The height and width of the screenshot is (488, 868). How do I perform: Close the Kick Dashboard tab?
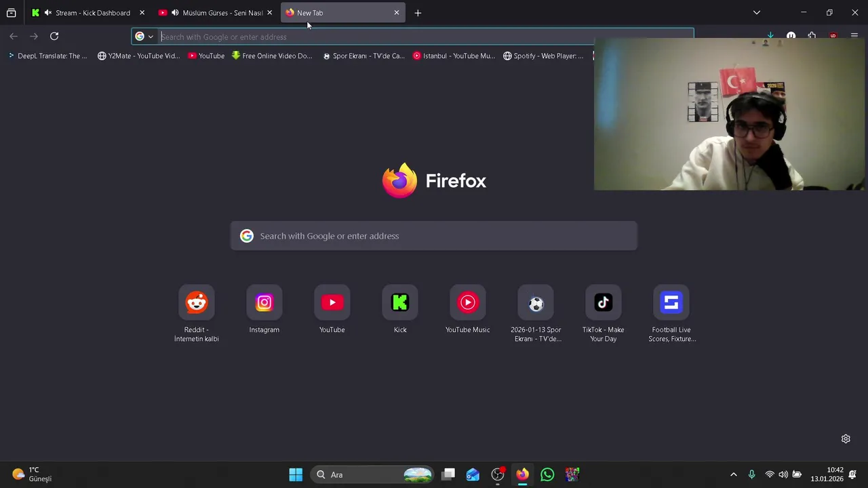click(142, 13)
